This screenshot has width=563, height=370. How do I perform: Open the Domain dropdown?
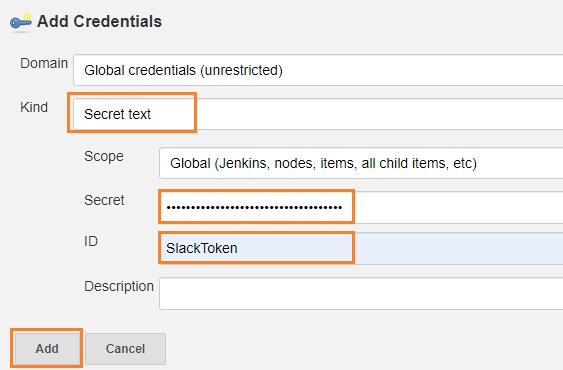tap(318, 70)
